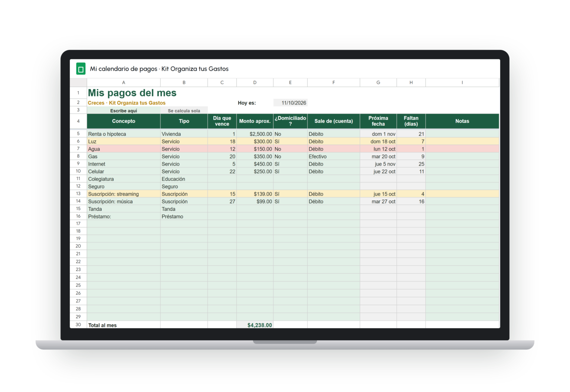This screenshot has height=392, width=570.
Task: Click the days remaining value 25
Action: 411,164
